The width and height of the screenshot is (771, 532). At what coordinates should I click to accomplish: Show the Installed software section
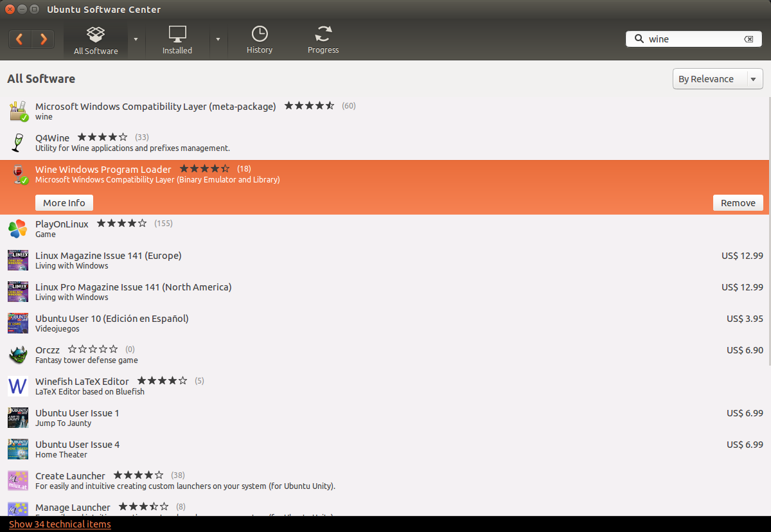(177, 40)
